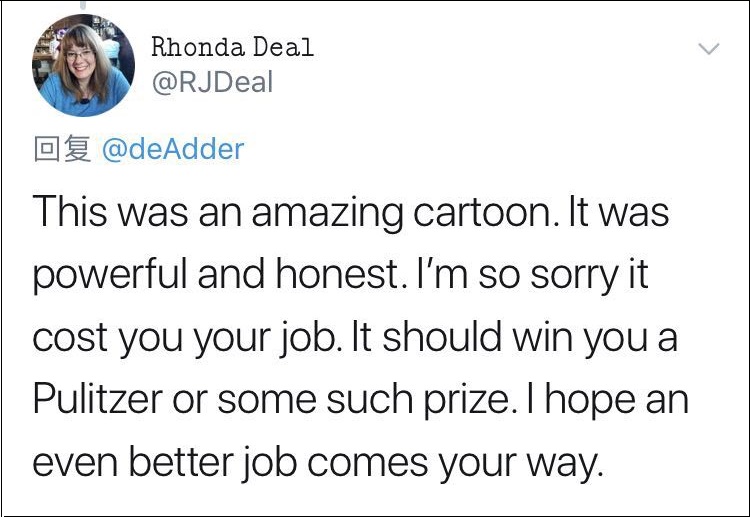Click the tweet line starting 'powerful and honest'
Screen dimensions: 750x517
340,275
